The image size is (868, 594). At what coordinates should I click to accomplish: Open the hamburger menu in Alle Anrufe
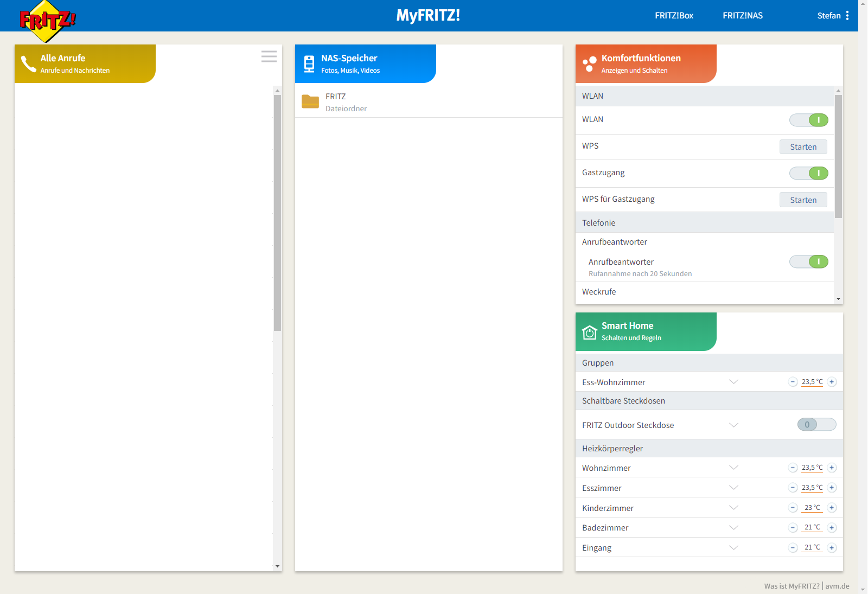[269, 56]
